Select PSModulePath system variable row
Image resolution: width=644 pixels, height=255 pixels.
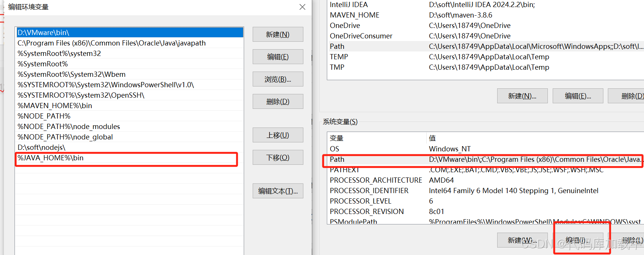click(486, 221)
